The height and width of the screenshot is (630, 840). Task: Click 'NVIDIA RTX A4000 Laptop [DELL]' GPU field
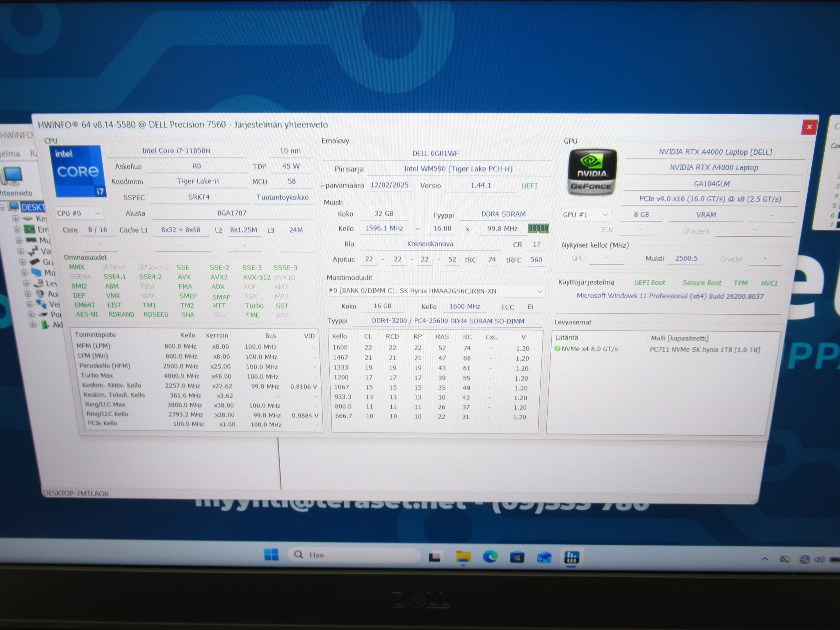(715, 152)
